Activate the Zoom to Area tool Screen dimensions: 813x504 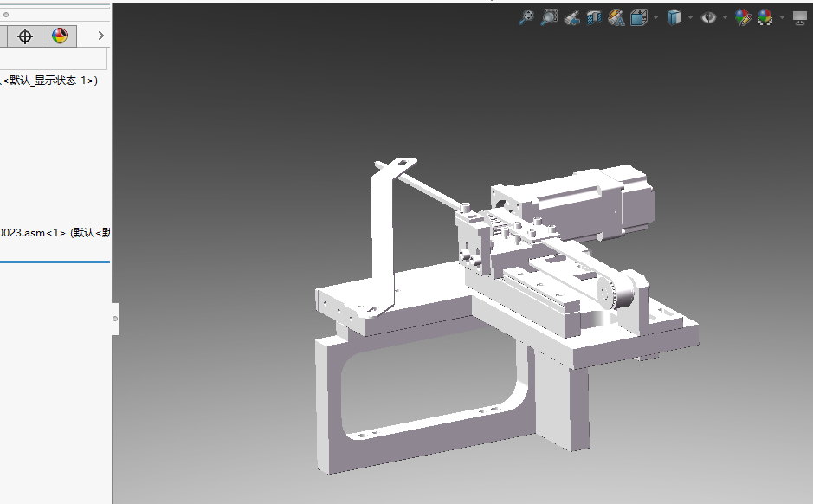(549, 17)
